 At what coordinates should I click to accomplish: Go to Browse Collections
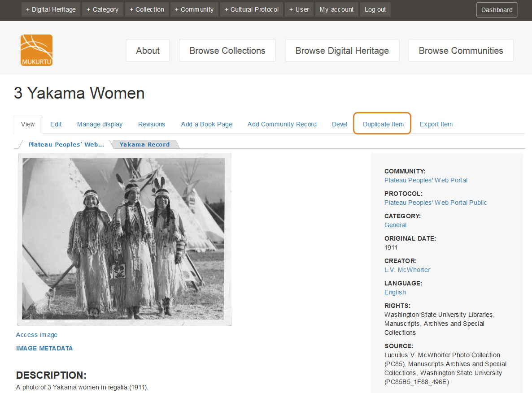pos(227,51)
